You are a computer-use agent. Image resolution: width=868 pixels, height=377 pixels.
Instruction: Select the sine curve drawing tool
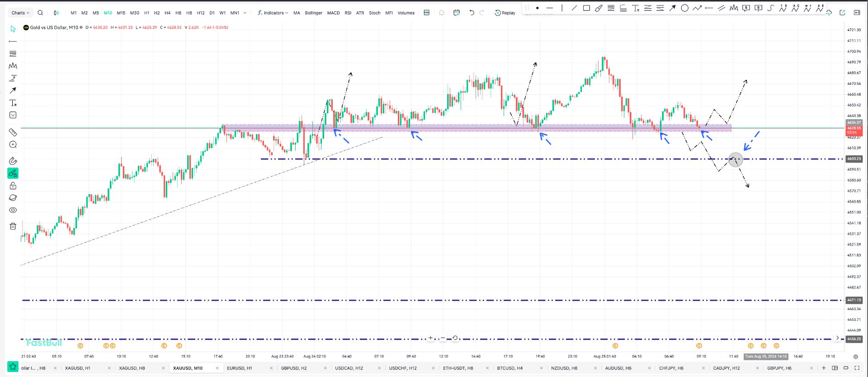point(770,8)
